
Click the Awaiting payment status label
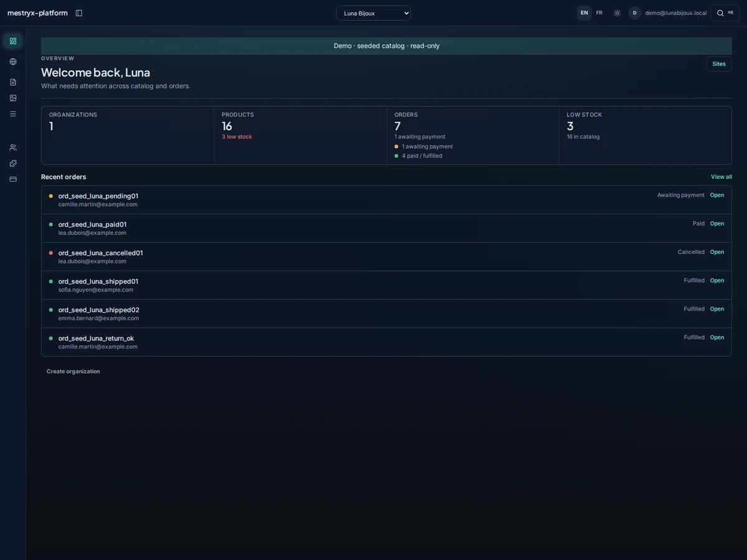point(681,195)
